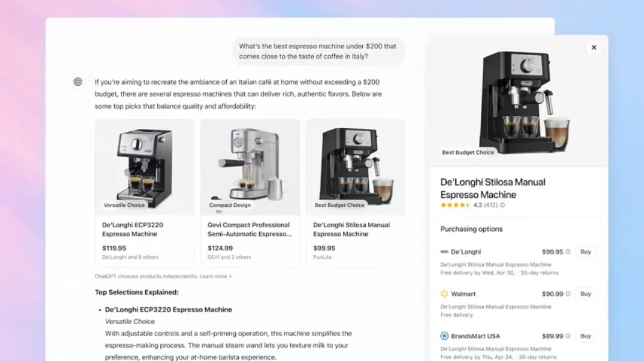The image size is (644, 361).
Task: Close the product details side panel
Action: 593,48
